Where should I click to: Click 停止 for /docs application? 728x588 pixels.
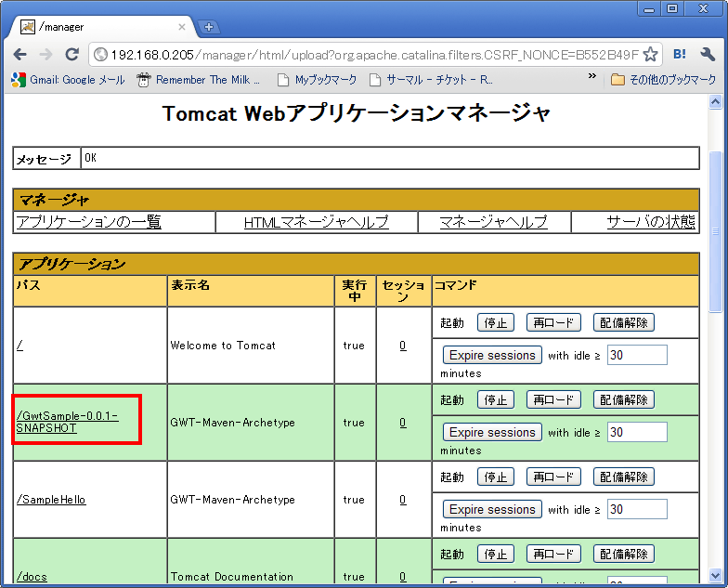coord(496,554)
